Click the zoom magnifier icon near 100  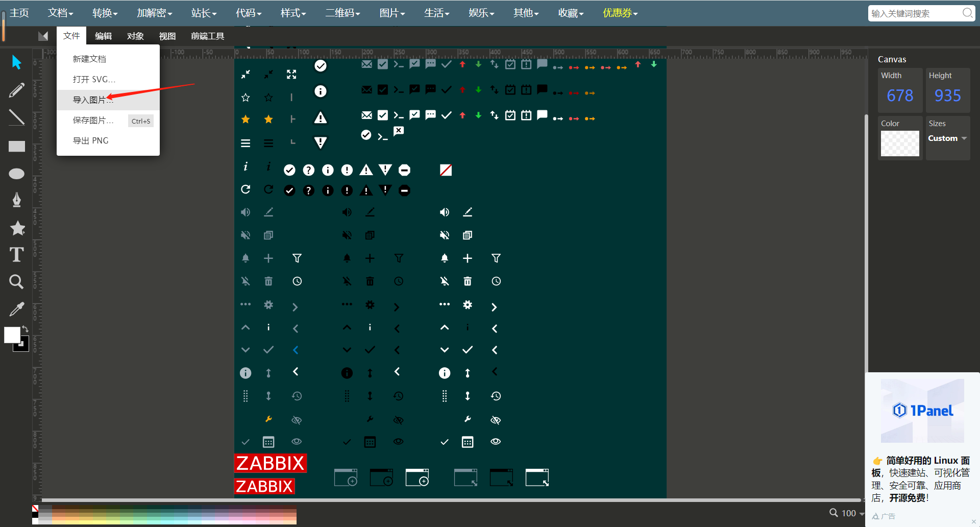pyautogui.click(x=834, y=513)
